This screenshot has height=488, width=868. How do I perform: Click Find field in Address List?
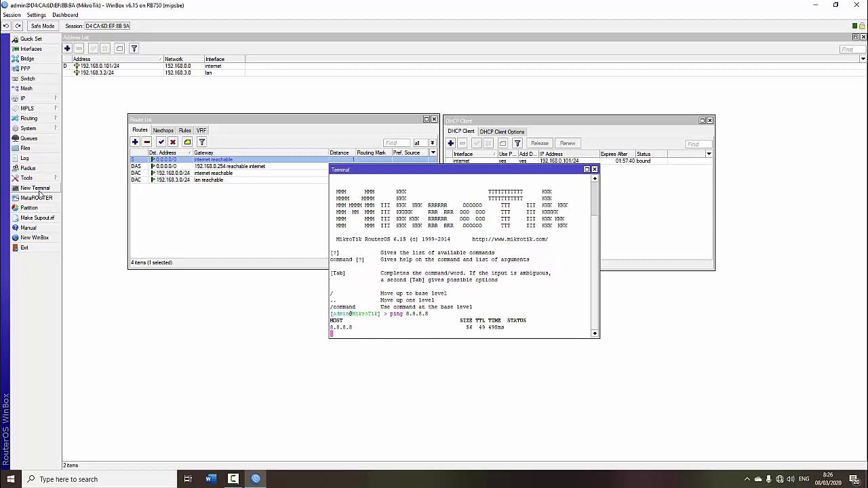click(851, 49)
